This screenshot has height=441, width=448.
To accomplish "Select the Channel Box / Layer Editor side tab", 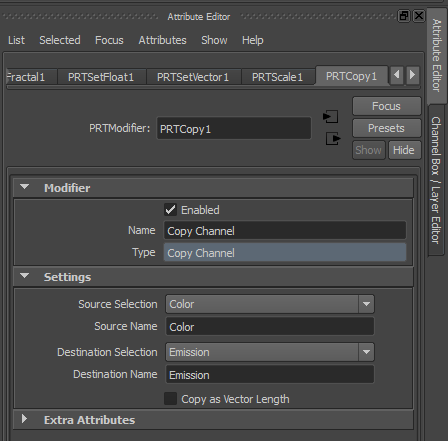I will coord(436,180).
